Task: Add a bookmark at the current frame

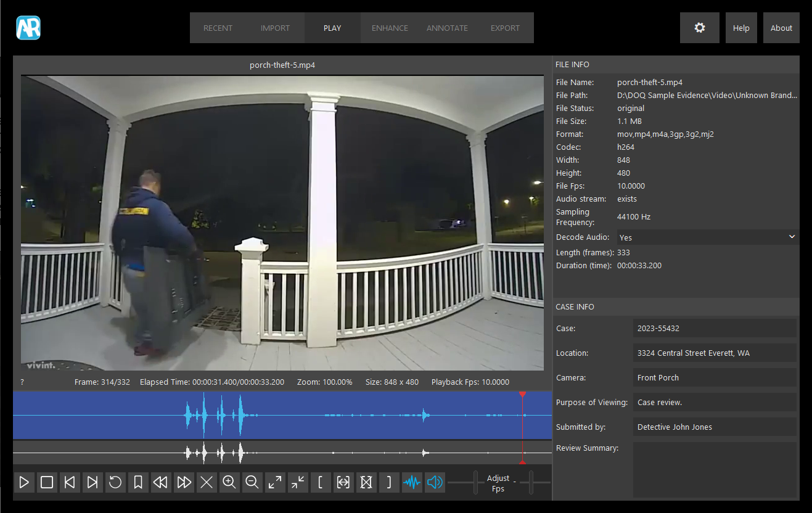Action: [x=138, y=482]
